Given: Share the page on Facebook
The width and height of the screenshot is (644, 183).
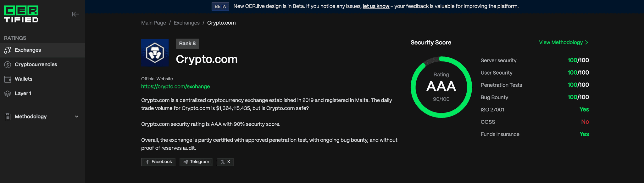Looking at the screenshot, I should coord(158,162).
